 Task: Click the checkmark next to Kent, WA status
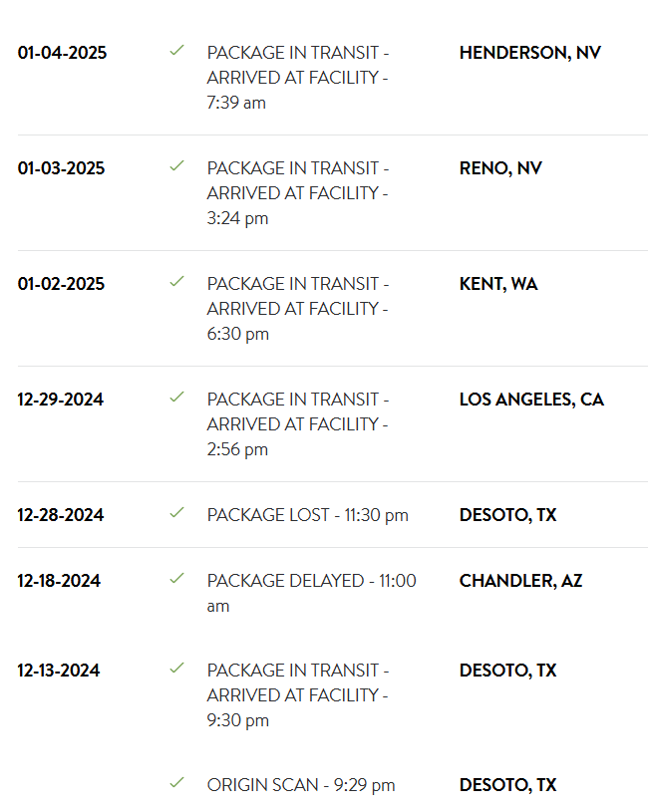pos(176,281)
